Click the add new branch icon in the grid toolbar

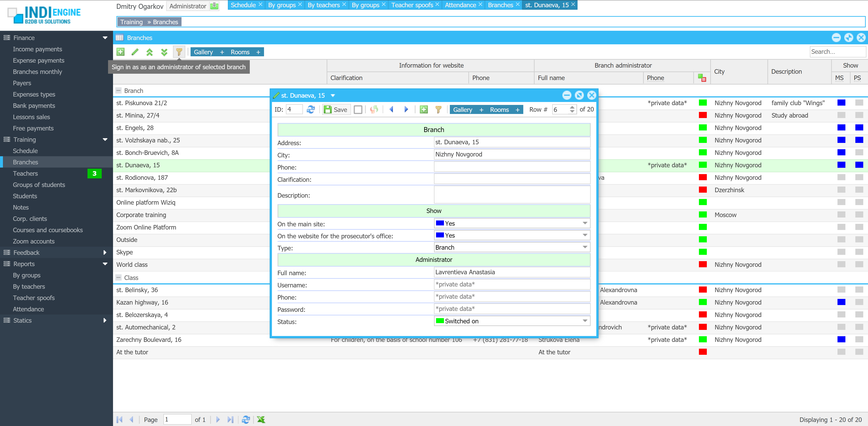[x=120, y=52]
